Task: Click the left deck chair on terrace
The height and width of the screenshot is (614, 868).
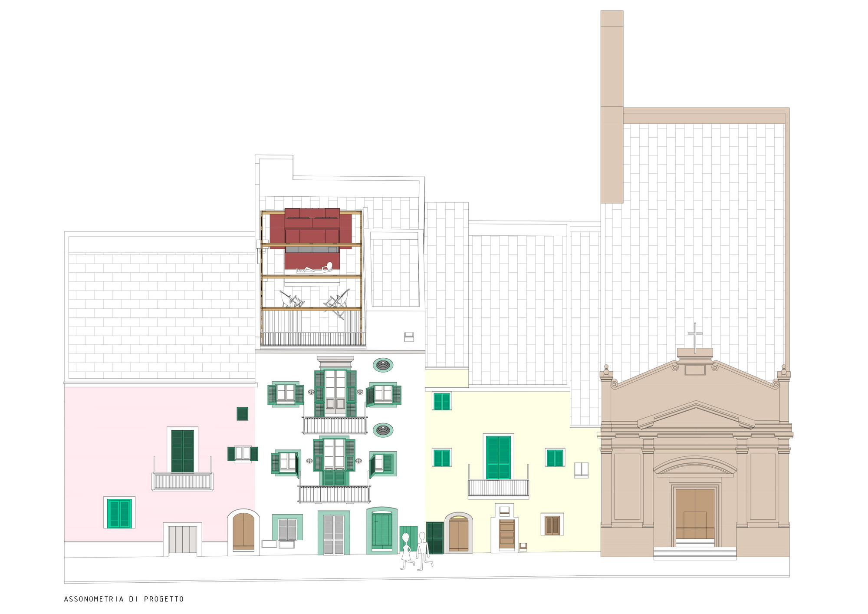Action: coord(292,299)
